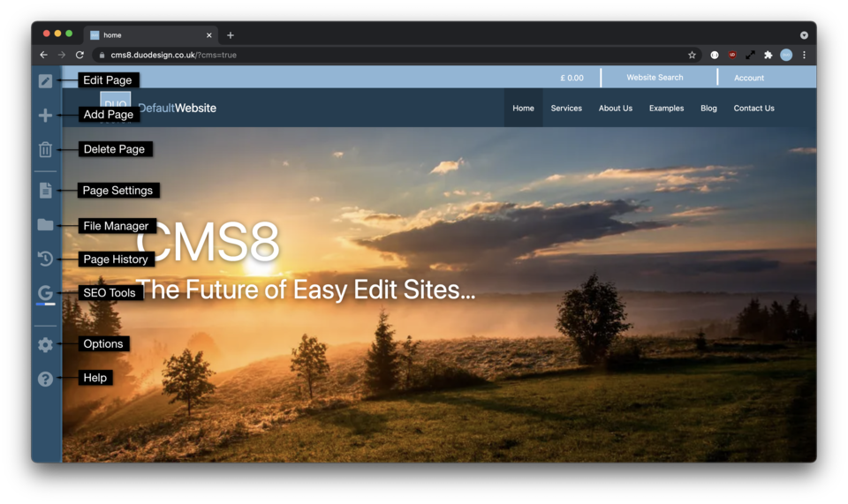
Task: Click the tab search dropdown arrow
Action: pos(804,35)
